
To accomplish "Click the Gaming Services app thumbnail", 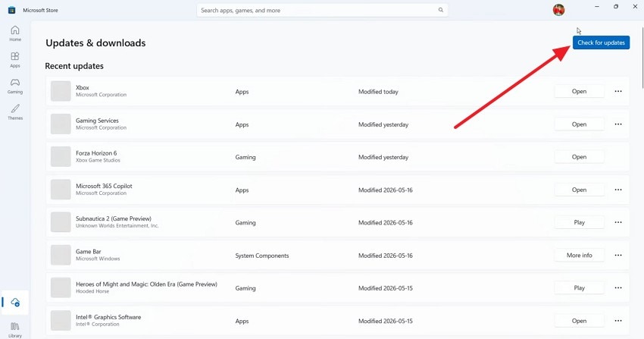I will click(61, 124).
